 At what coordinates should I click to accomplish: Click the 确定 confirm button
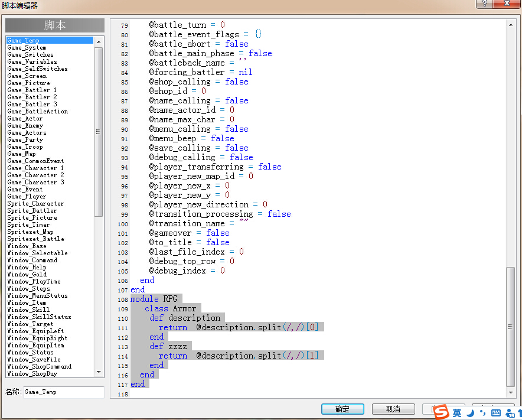pyautogui.click(x=342, y=409)
